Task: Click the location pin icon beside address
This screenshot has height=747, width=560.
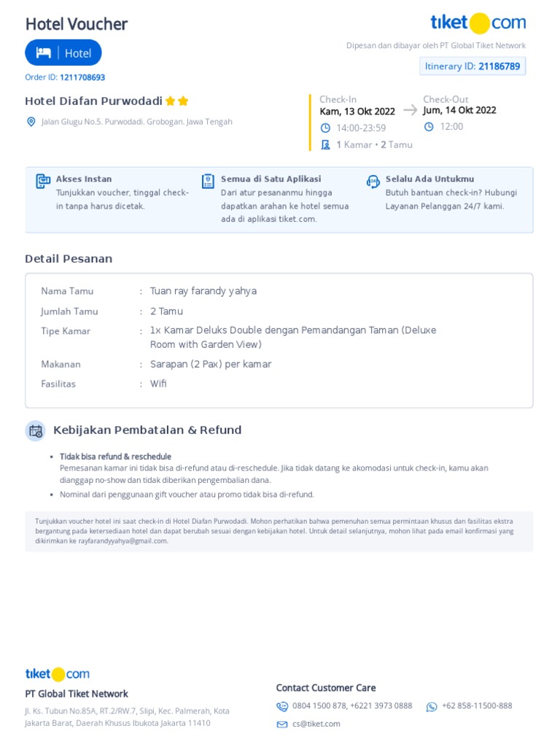Action: pyautogui.click(x=31, y=122)
